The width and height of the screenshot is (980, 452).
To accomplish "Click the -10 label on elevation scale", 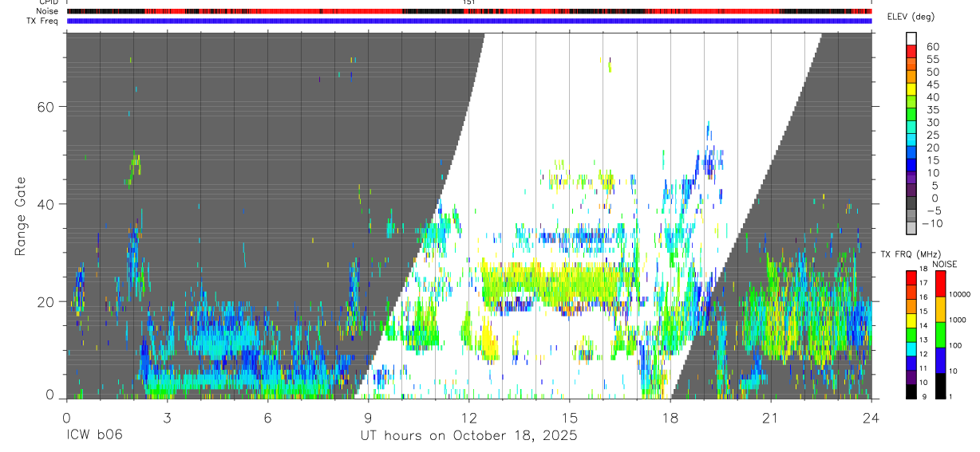I will [x=931, y=223].
